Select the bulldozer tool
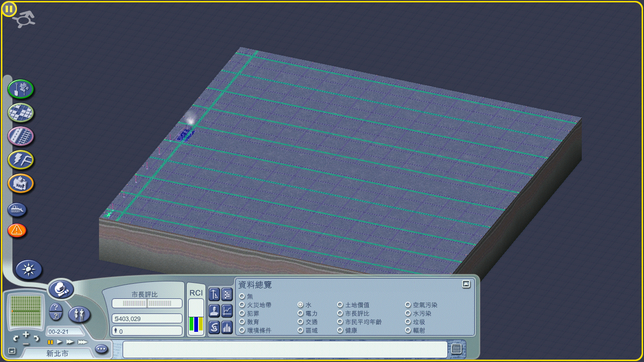This screenshot has width=644, height=362. click(17, 210)
